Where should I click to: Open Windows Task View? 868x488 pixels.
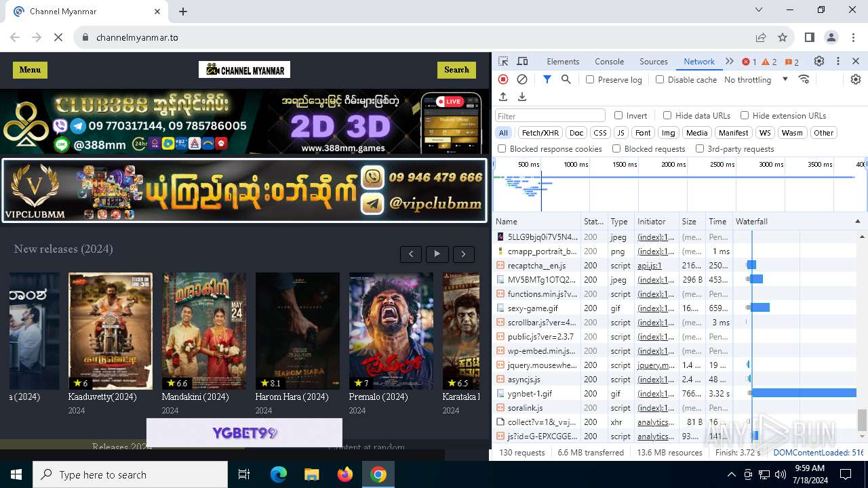coord(245,474)
